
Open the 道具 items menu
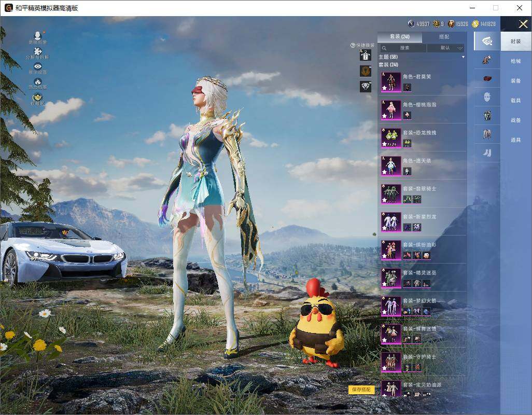pyautogui.click(x=516, y=140)
